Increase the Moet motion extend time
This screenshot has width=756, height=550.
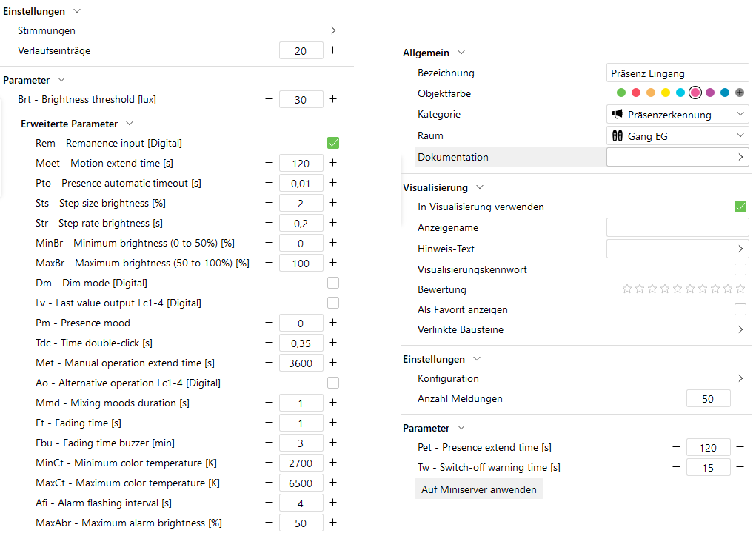(332, 162)
